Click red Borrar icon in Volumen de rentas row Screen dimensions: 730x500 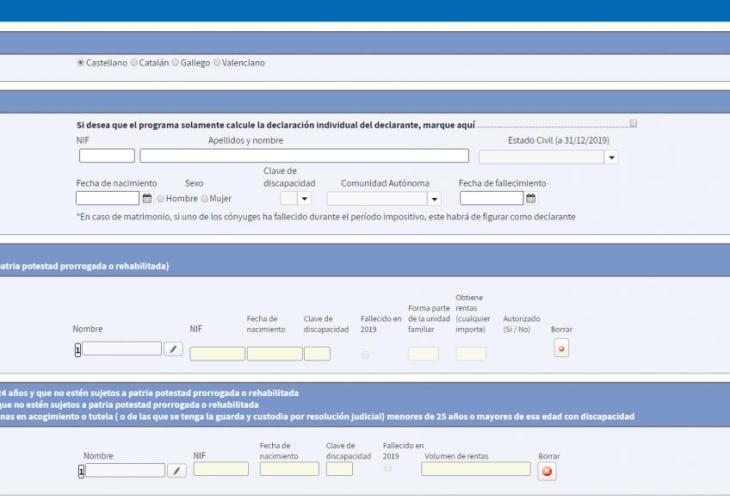pos(547,471)
